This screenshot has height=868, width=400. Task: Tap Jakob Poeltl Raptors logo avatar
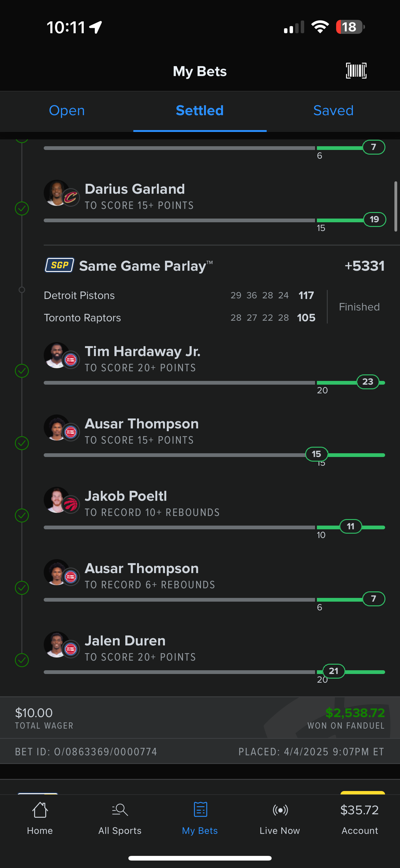(71, 504)
